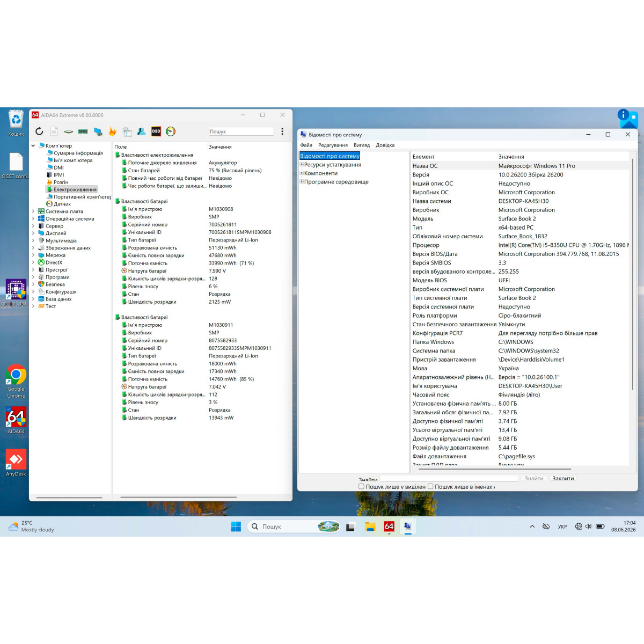Open the AnyDesk desktop icon
This screenshot has width=644, height=644.
pos(16,463)
